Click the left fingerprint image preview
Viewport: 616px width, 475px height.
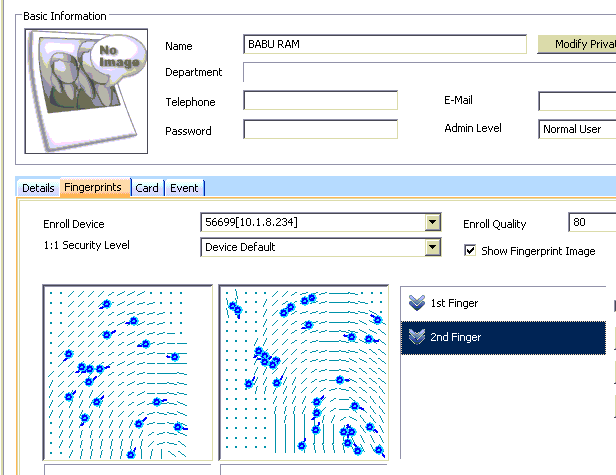click(128, 372)
